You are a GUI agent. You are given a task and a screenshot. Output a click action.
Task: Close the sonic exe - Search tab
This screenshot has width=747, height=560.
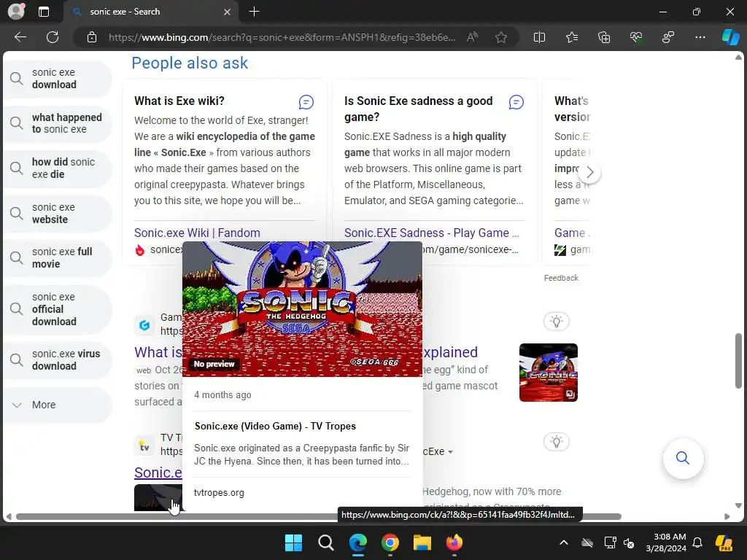pyautogui.click(x=228, y=12)
